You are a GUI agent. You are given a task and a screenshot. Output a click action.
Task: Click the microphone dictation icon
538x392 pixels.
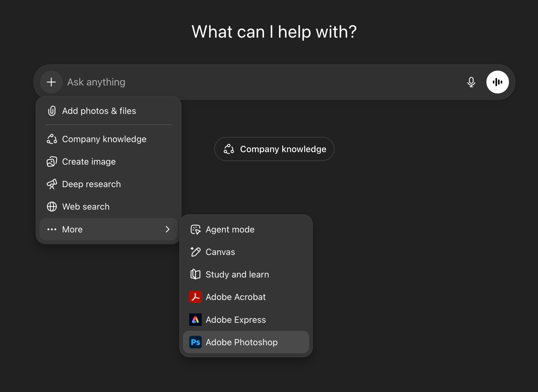click(x=471, y=82)
